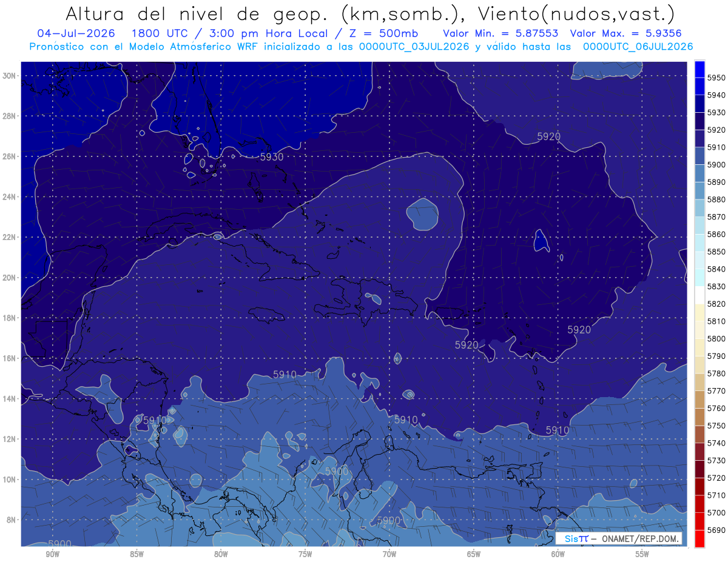Click the initialization time '0000UTC_03JUL2026'
This screenshot has height=562, width=728.
(x=414, y=46)
